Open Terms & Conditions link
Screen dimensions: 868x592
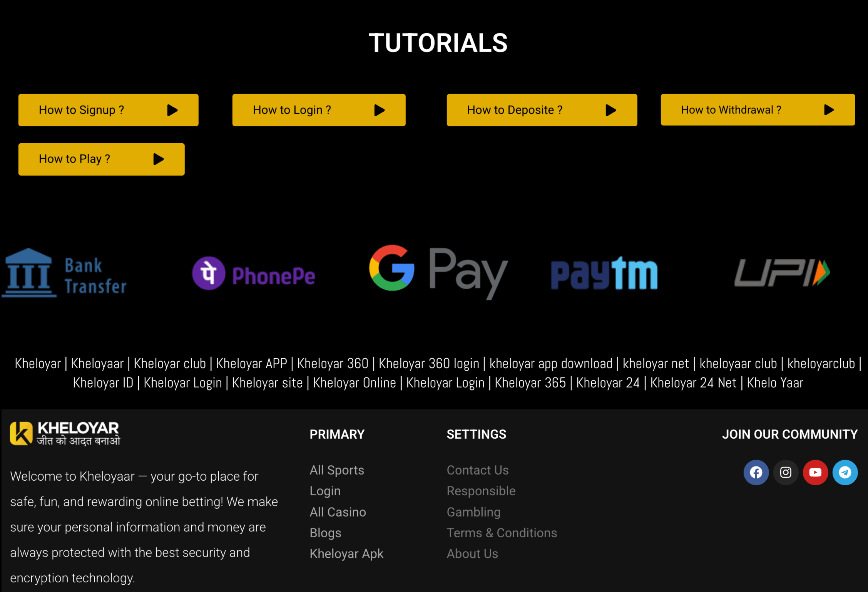coord(502,533)
